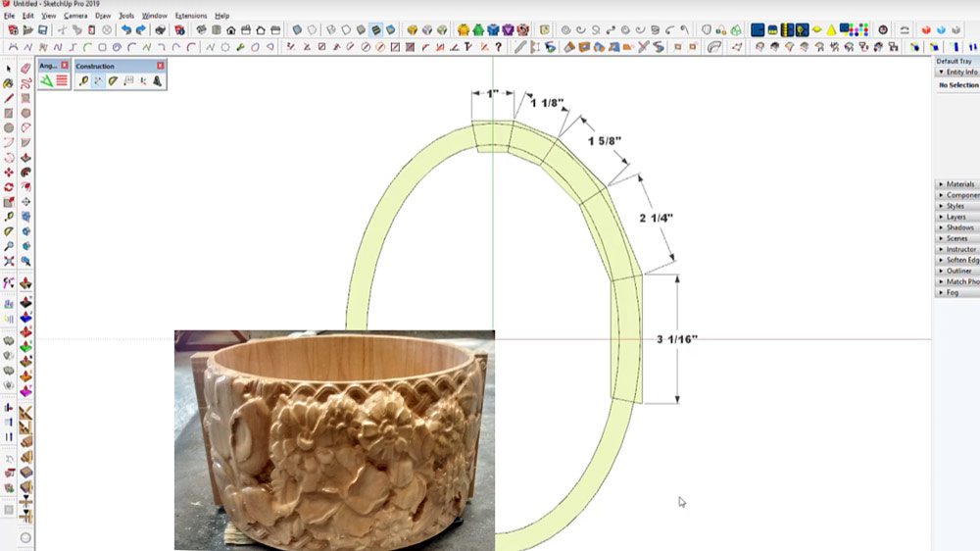Toggle Wireframe face style
980x551 pixels.
tap(331, 30)
